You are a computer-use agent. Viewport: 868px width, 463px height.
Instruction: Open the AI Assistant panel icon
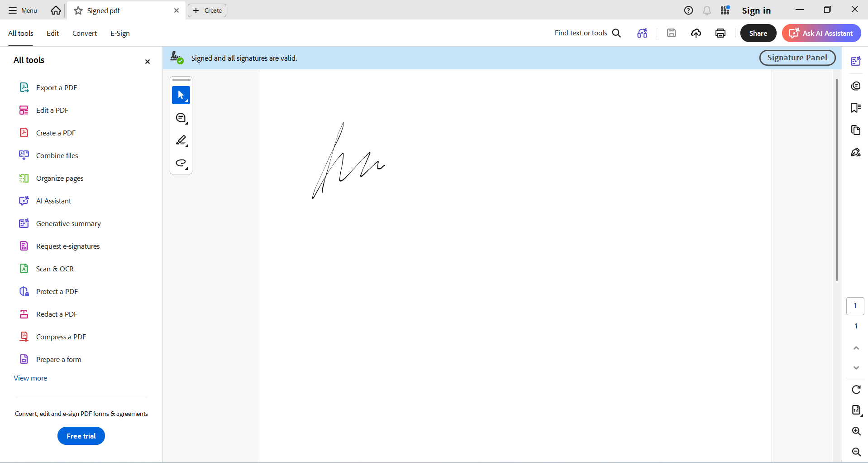pos(856,61)
